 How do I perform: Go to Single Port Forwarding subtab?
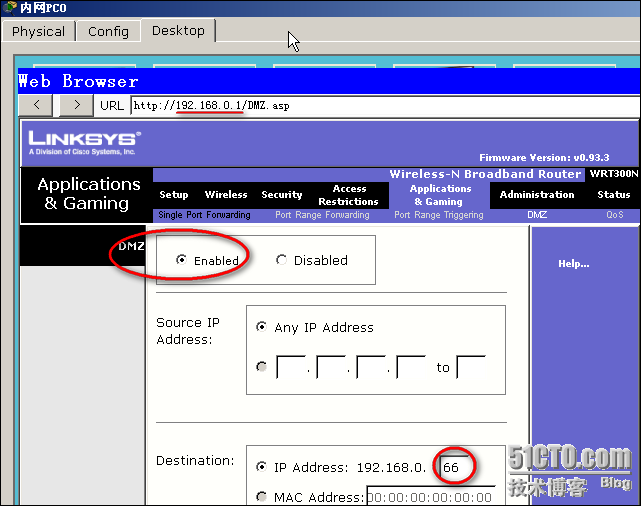[x=204, y=215]
